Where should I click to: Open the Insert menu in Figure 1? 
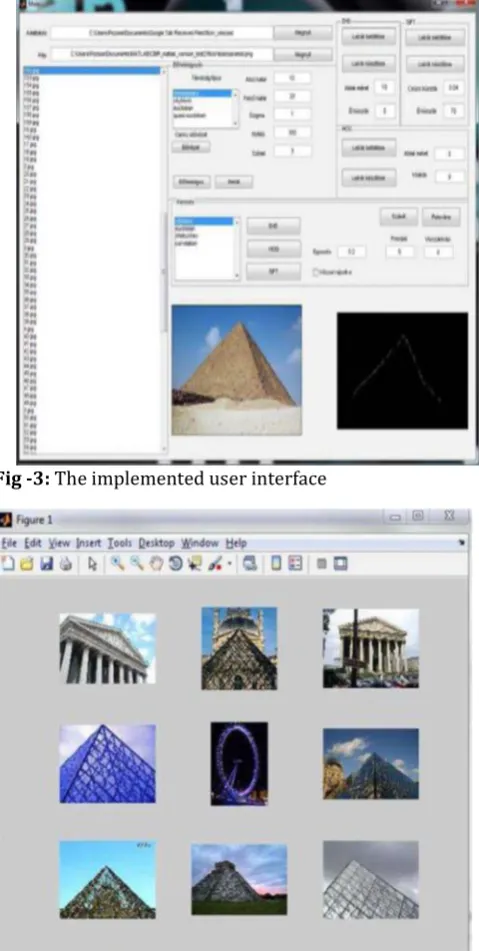tap(89, 543)
